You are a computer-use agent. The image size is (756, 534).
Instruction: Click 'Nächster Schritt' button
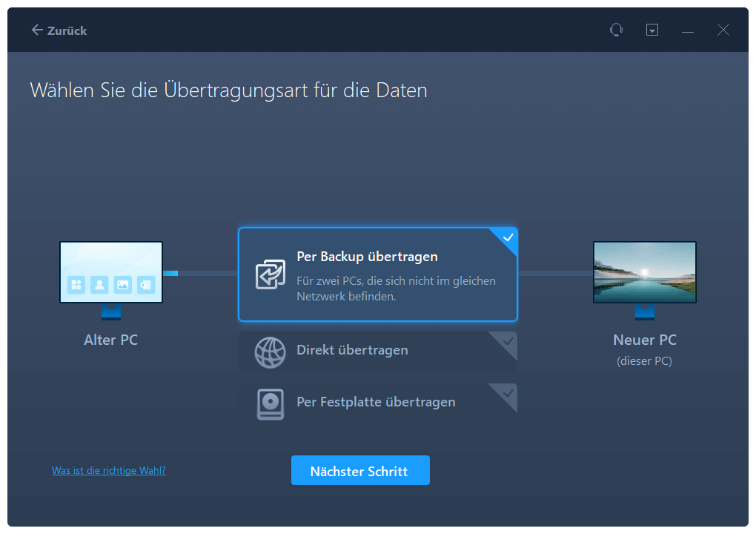point(360,470)
